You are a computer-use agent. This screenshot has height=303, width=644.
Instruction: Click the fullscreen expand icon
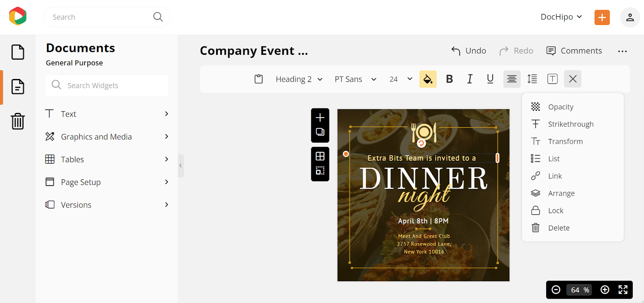click(x=623, y=290)
